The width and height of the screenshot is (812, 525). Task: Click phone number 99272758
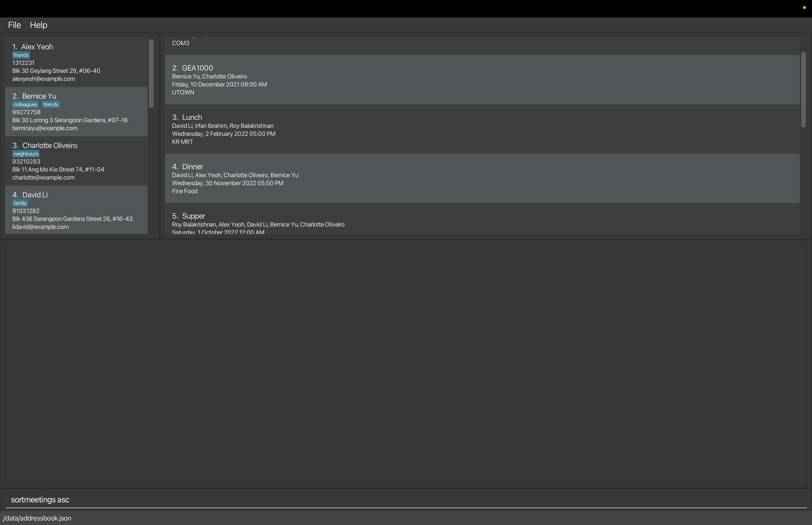click(26, 112)
